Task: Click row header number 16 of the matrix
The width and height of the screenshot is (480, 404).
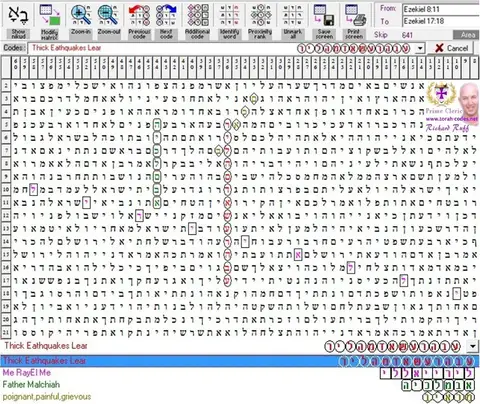Action: click(x=6, y=267)
